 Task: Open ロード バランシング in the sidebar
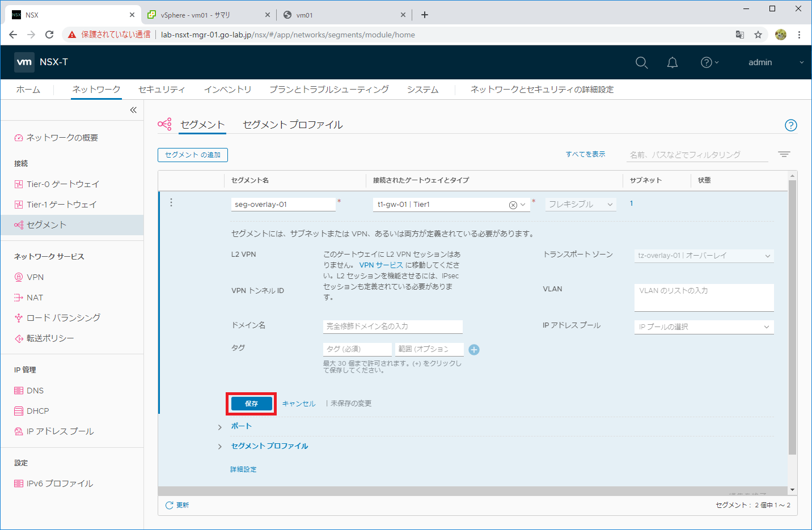[64, 318]
